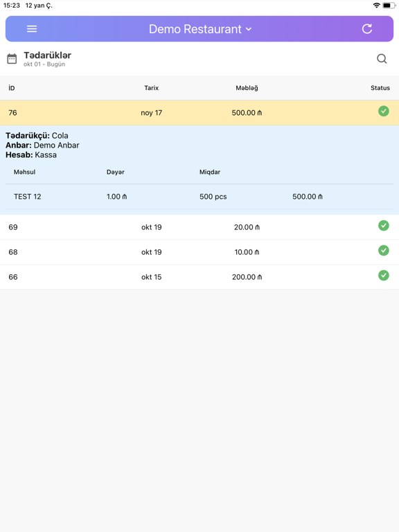The image size is (399, 532).
Task: Open the Demo Restaurant dropdown
Action: (200, 29)
